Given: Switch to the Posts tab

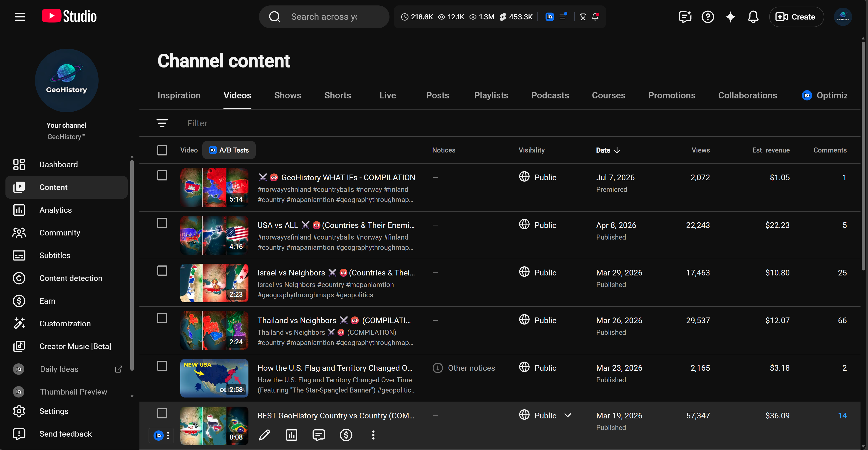Looking at the screenshot, I should [437, 95].
